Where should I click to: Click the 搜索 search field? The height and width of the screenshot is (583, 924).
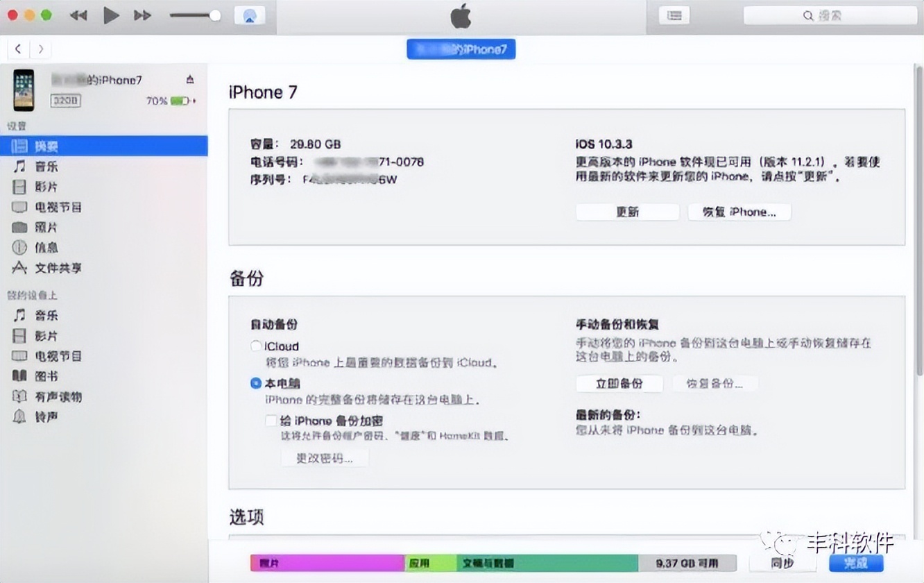(x=832, y=15)
